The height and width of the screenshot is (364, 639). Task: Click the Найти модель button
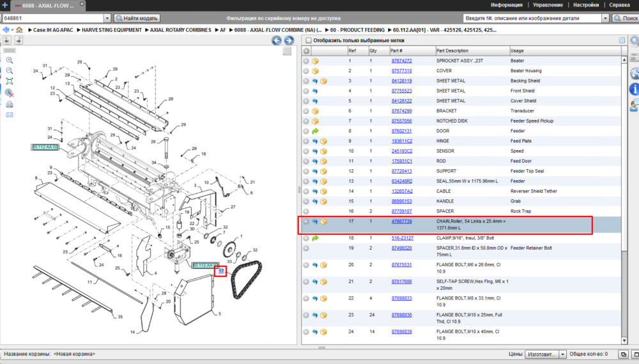(x=137, y=19)
